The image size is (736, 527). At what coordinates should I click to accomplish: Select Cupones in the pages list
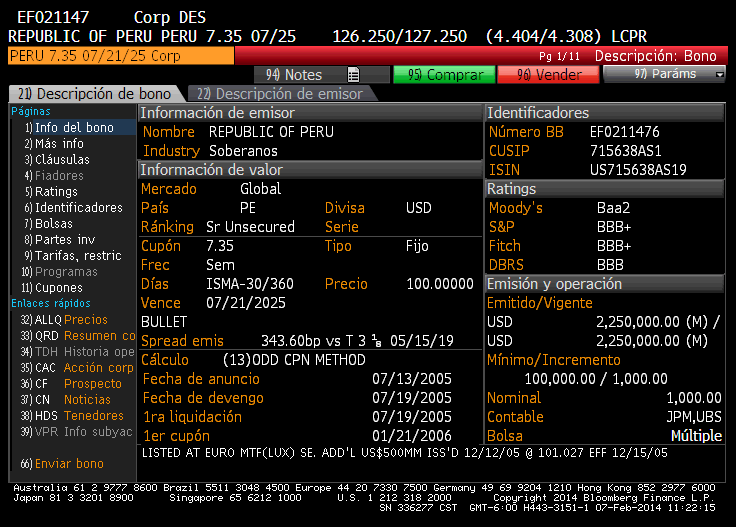59,288
